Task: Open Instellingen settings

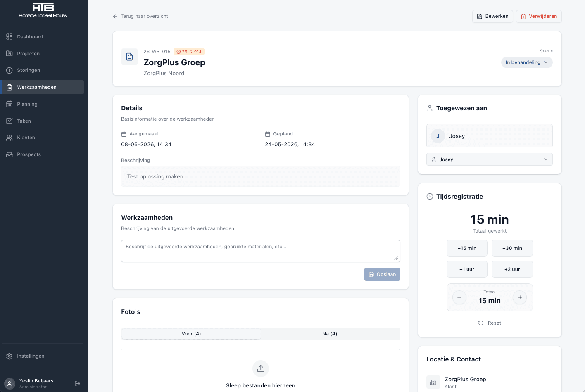Action: [43, 356]
